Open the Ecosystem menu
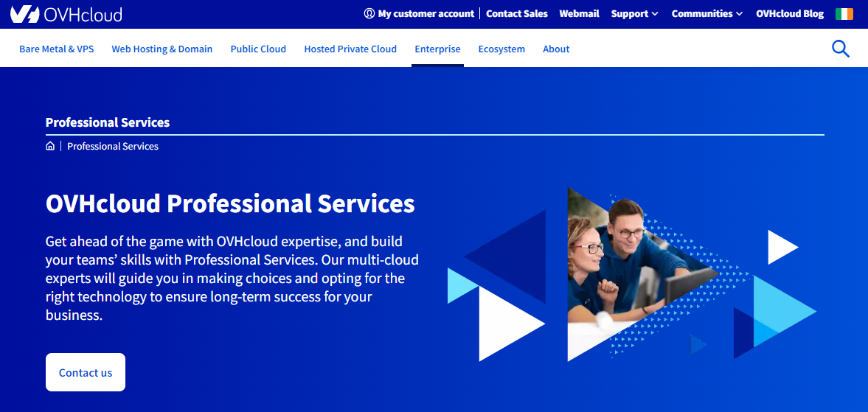 click(x=501, y=49)
